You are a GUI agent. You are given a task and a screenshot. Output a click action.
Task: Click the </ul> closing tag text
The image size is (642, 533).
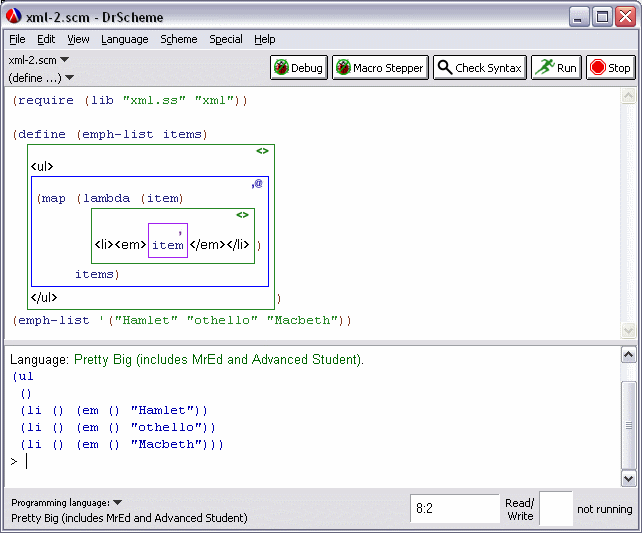44,298
